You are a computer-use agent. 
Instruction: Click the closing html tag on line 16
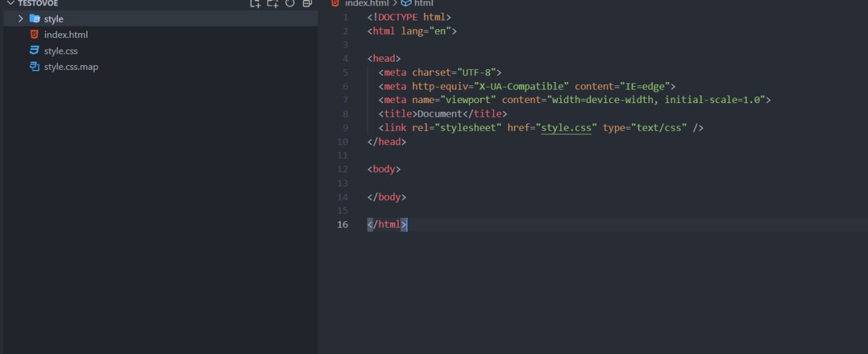(x=387, y=224)
